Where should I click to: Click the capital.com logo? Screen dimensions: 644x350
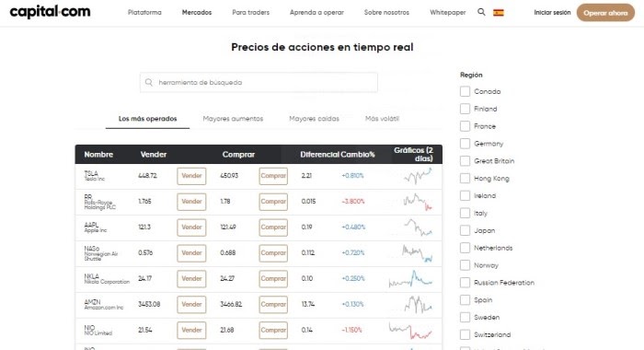pos(50,12)
